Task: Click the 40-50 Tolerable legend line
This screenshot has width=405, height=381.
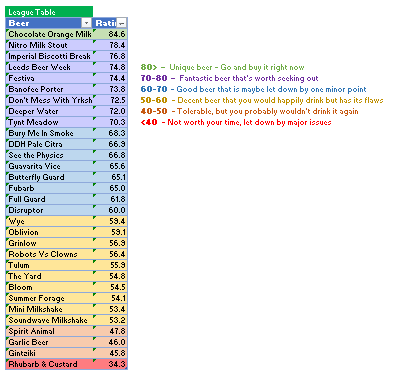Action: (x=249, y=111)
